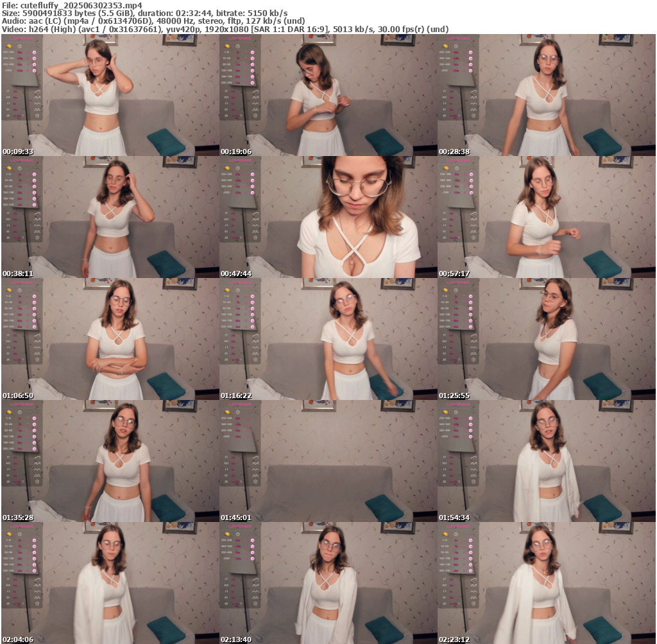
Task: Open the thumbnail at 01:35:28
Action: tap(110, 461)
